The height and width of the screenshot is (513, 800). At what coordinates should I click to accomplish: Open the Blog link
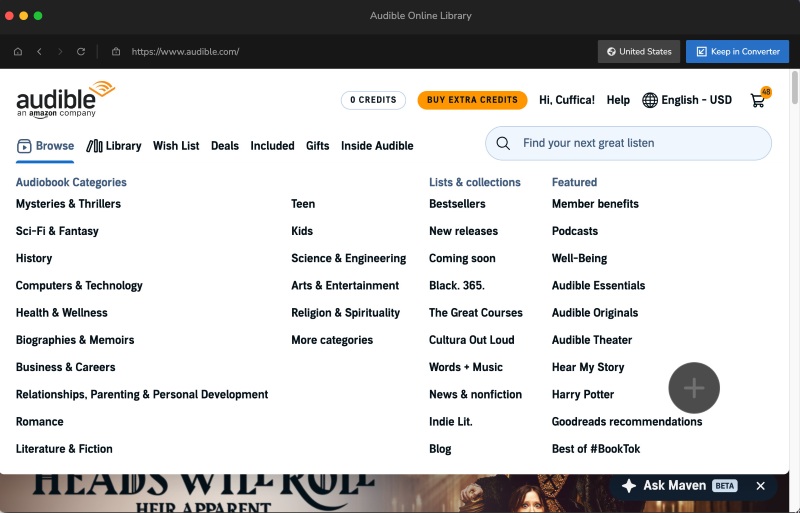[x=440, y=449]
